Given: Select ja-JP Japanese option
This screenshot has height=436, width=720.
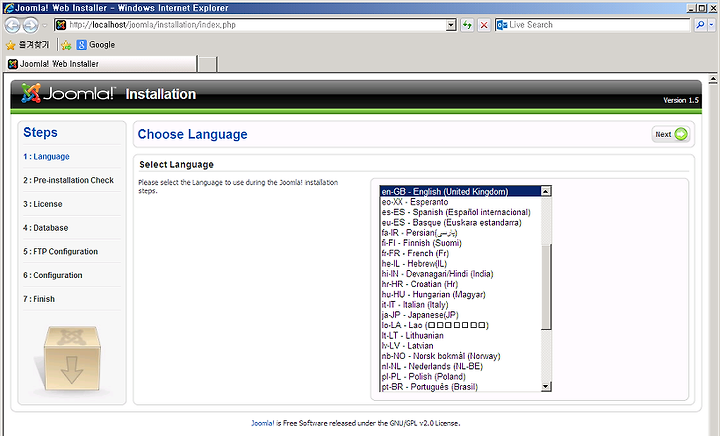Looking at the screenshot, I should coord(461,315).
